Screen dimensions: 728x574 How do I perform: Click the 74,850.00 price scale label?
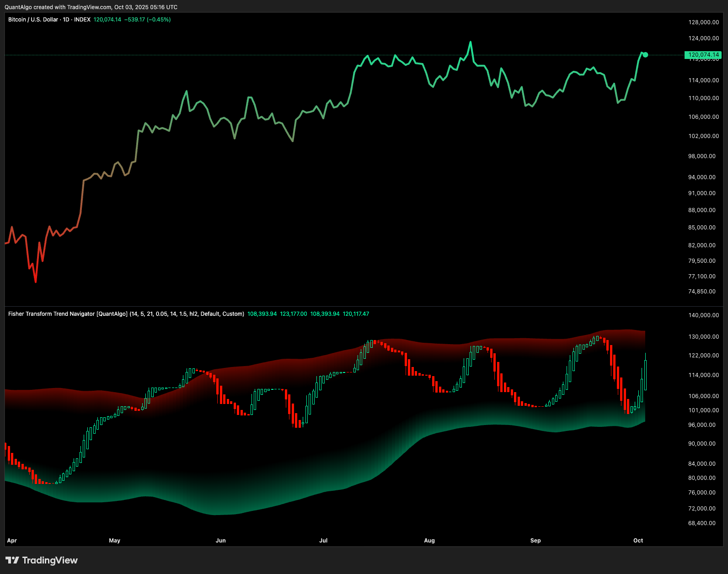tap(702, 292)
